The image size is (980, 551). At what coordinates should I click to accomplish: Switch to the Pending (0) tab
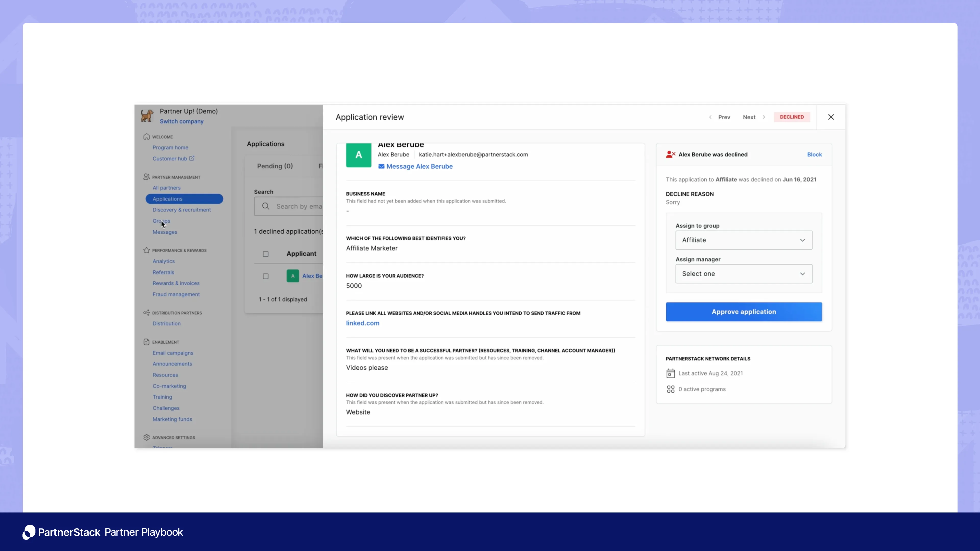point(275,166)
